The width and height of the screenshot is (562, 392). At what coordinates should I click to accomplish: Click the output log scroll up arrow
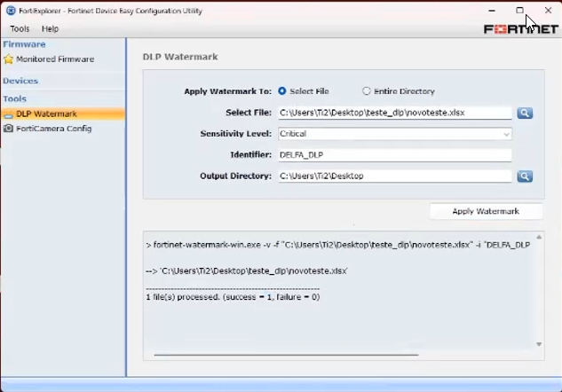point(539,237)
